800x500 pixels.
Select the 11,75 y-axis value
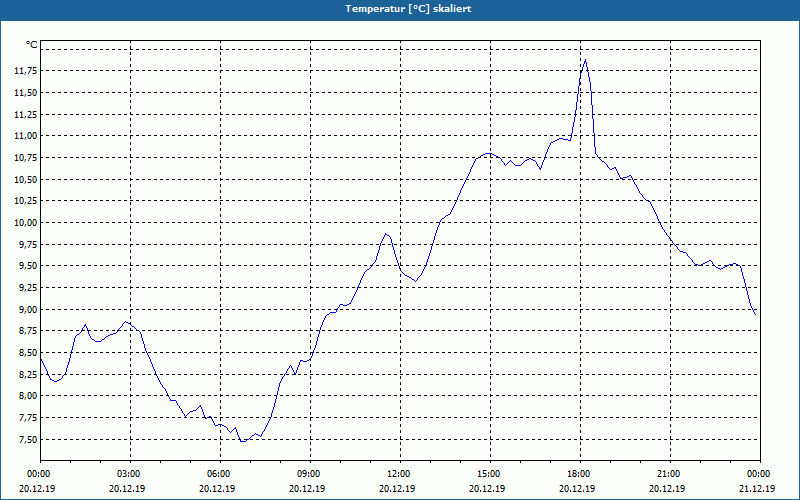click(x=25, y=71)
